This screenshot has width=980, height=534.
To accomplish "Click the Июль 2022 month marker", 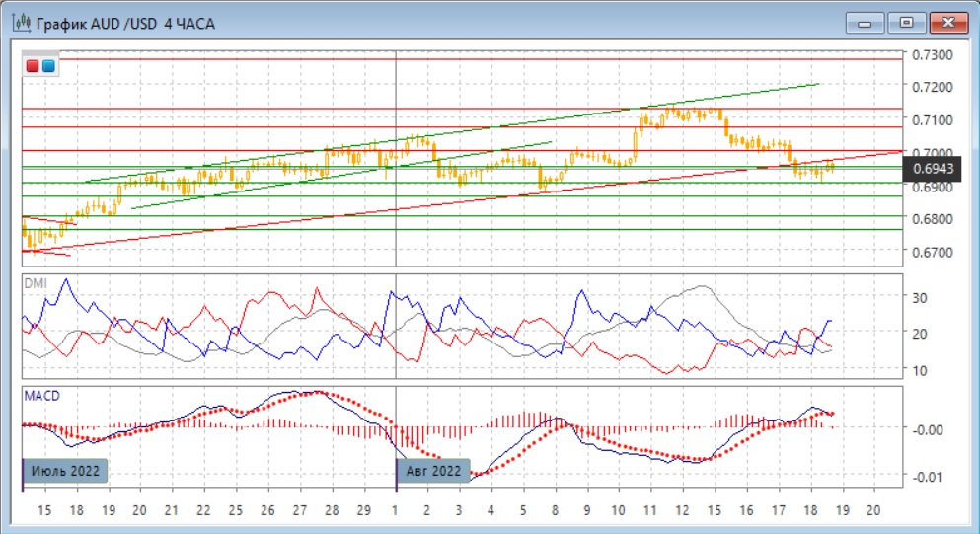I will click(x=65, y=471).
